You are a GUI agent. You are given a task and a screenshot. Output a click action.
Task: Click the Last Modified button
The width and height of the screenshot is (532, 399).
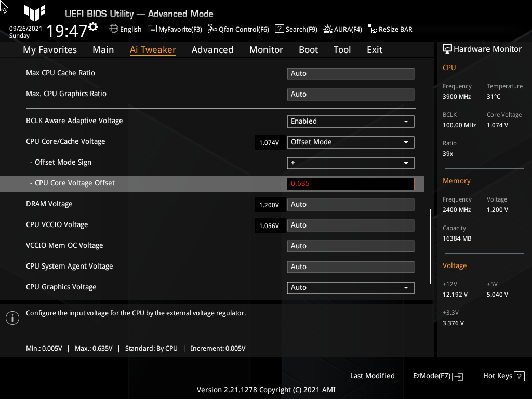[x=372, y=376]
